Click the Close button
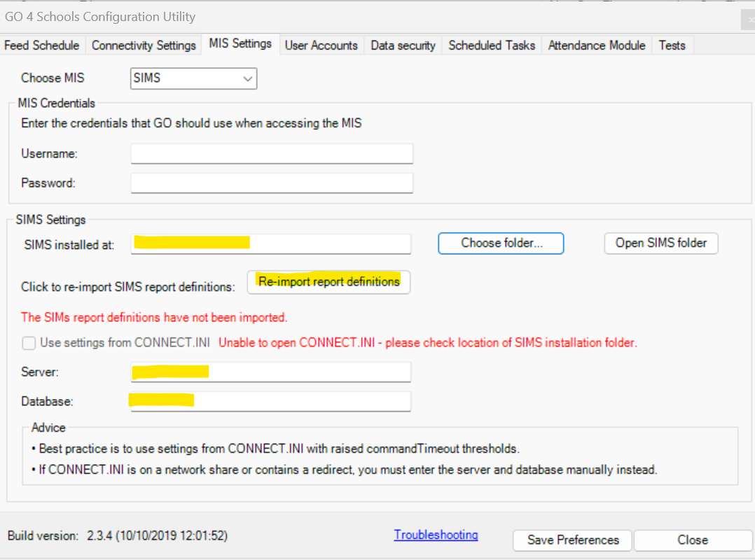The height and width of the screenshot is (560, 755). tap(693, 540)
